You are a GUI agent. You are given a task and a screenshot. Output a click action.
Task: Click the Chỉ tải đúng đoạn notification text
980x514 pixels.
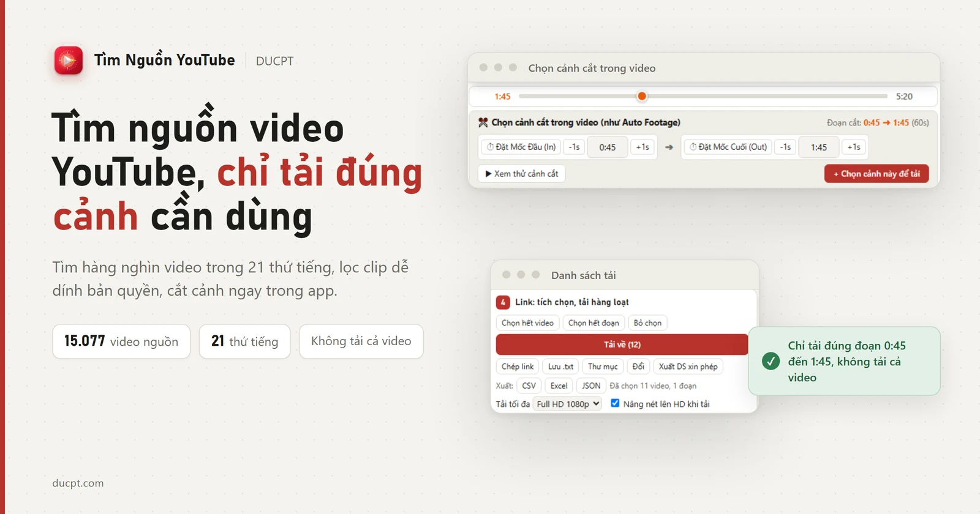coord(846,362)
